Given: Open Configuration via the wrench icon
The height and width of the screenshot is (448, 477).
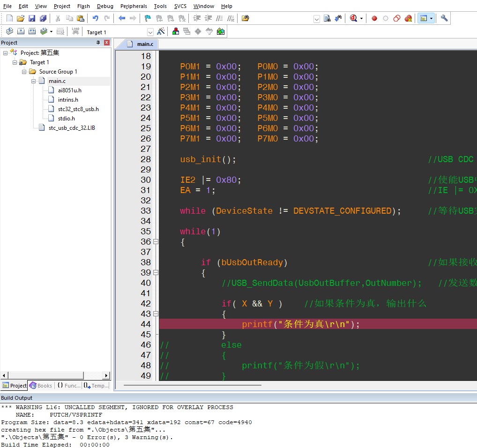Looking at the screenshot, I should tap(444, 18).
